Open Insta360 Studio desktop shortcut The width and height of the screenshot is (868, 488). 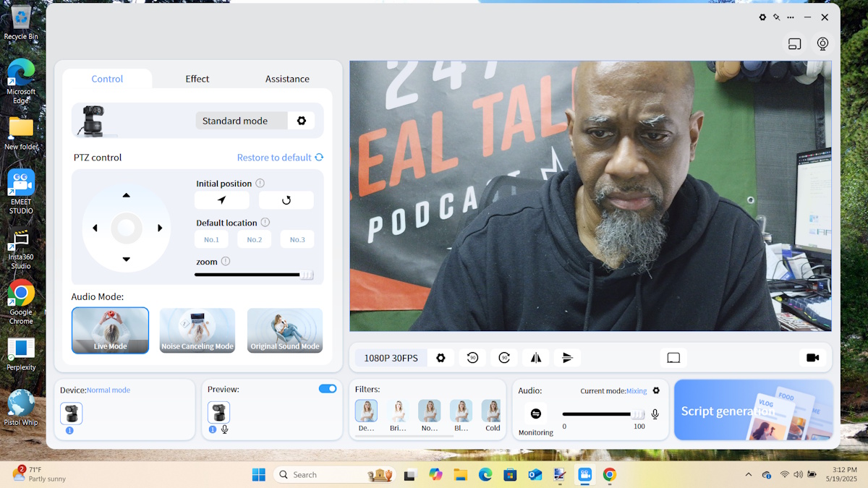click(x=21, y=250)
